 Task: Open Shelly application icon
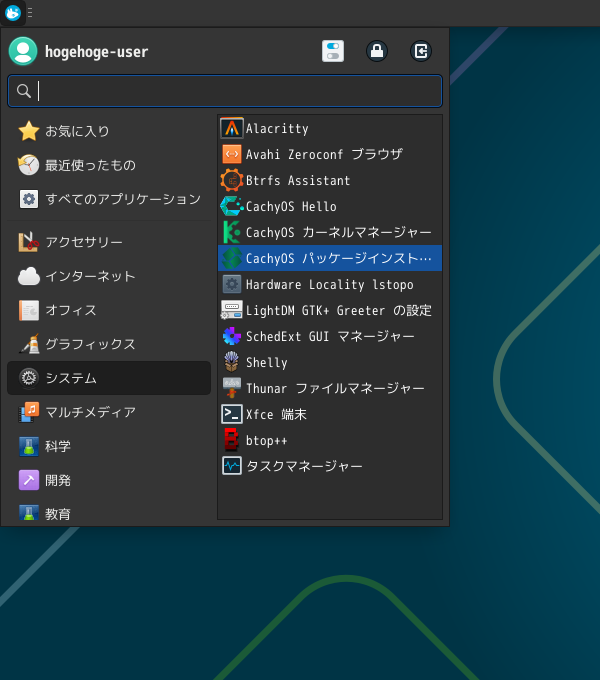[232, 362]
